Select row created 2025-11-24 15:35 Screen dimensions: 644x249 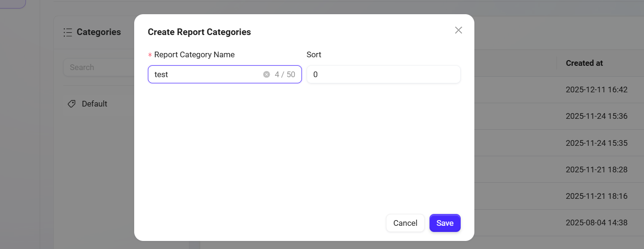[x=596, y=142]
